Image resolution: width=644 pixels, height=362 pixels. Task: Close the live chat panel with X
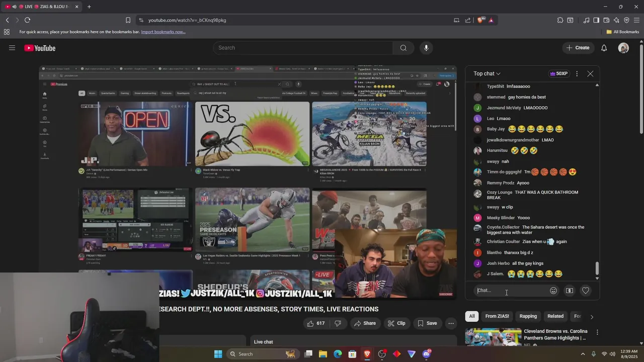point(590,73)
